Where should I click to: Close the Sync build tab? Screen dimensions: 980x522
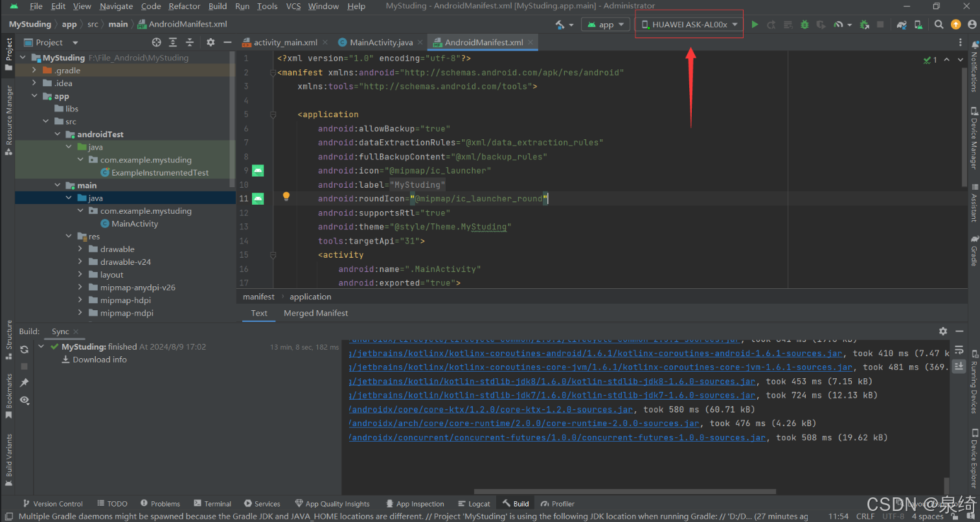(x=76, y=332)
